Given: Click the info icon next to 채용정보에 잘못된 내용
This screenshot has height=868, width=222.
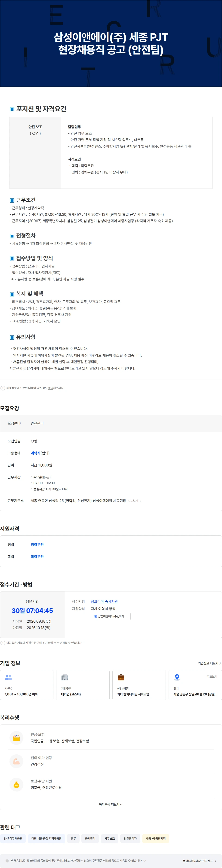Looking at the screenshot, I should (x=3, y=388).
